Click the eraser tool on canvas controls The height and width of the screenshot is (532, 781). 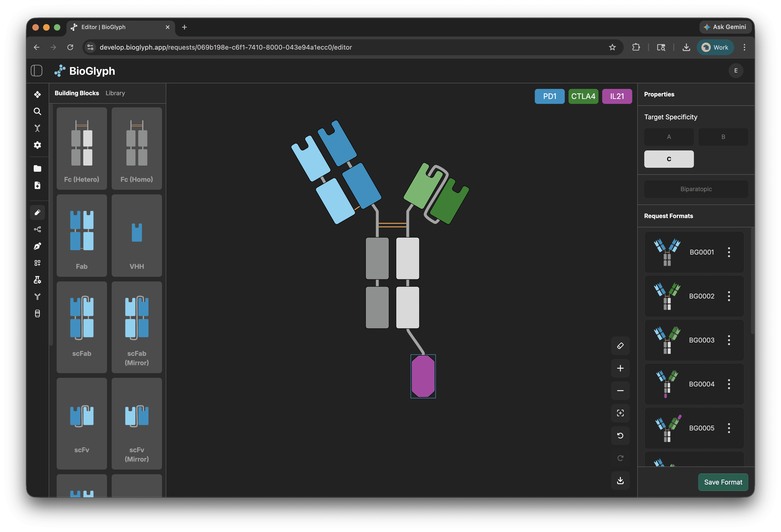[x=620, y=346]
